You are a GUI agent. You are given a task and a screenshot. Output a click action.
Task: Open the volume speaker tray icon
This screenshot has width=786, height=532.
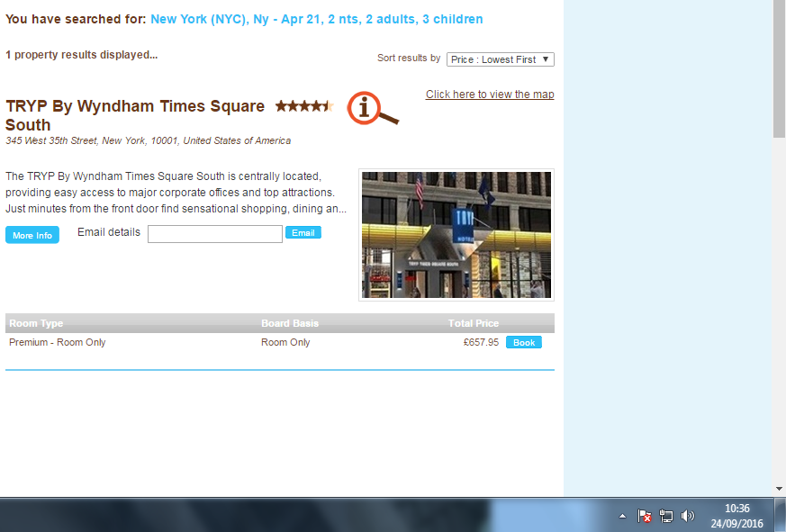coord(688,516)
